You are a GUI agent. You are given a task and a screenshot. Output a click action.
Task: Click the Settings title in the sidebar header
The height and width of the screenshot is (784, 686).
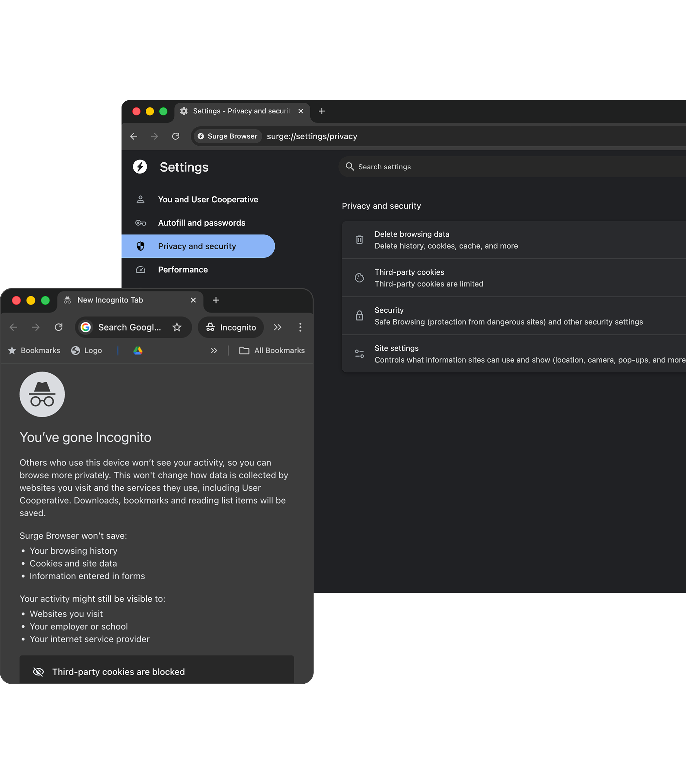(x=184, y=167)
